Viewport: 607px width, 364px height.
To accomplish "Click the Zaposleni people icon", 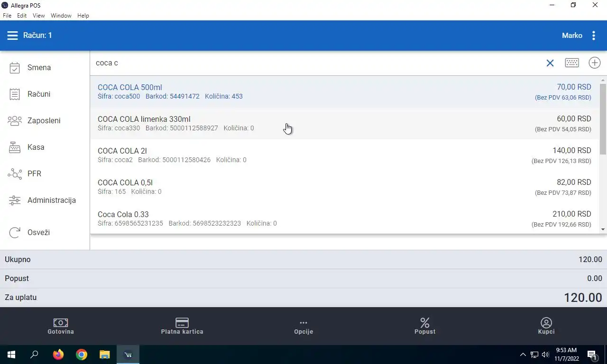I will tap(15, 121).
